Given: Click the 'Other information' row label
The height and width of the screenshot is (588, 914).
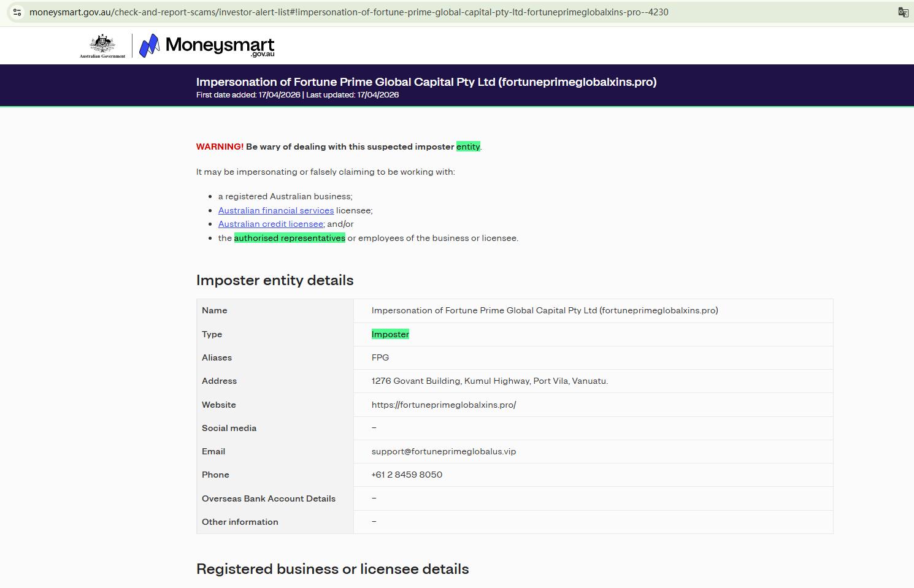Looking at the screenshot, I should [240, 522].
